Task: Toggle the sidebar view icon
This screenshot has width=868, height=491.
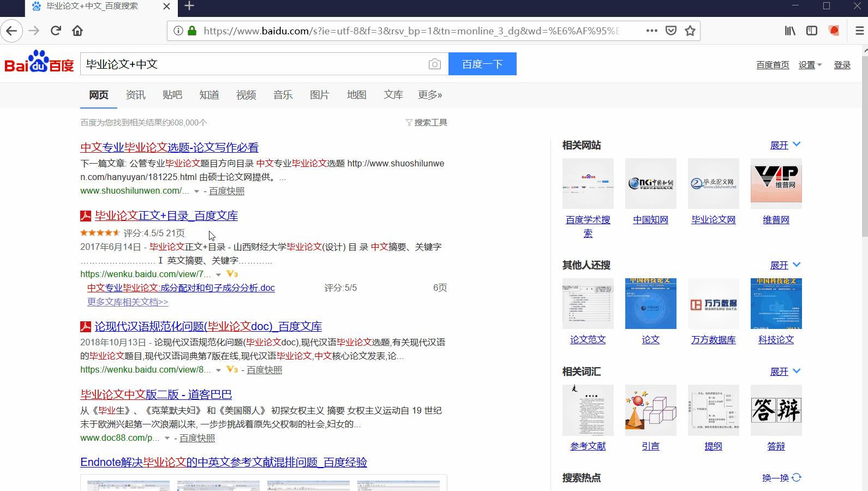Action: tap(812, 31)
